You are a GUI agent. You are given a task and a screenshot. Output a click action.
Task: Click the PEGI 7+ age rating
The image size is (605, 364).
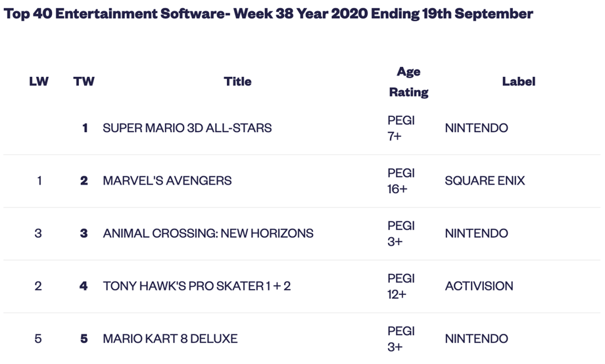401,128
